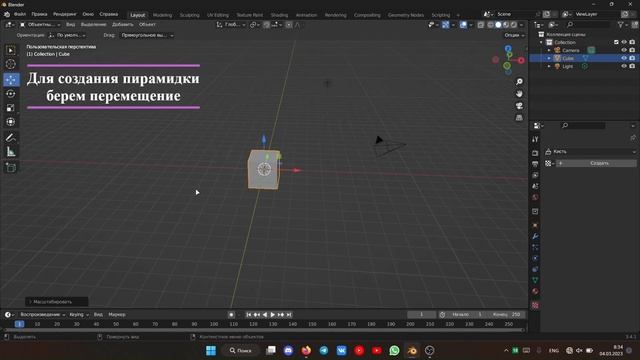Enable rendered viewport shading mode

(514, 25)
